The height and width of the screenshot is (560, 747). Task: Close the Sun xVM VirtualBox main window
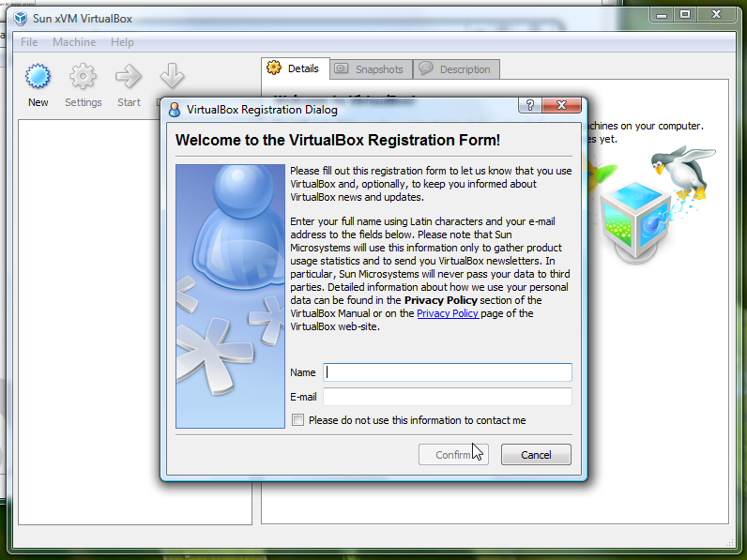716,15
